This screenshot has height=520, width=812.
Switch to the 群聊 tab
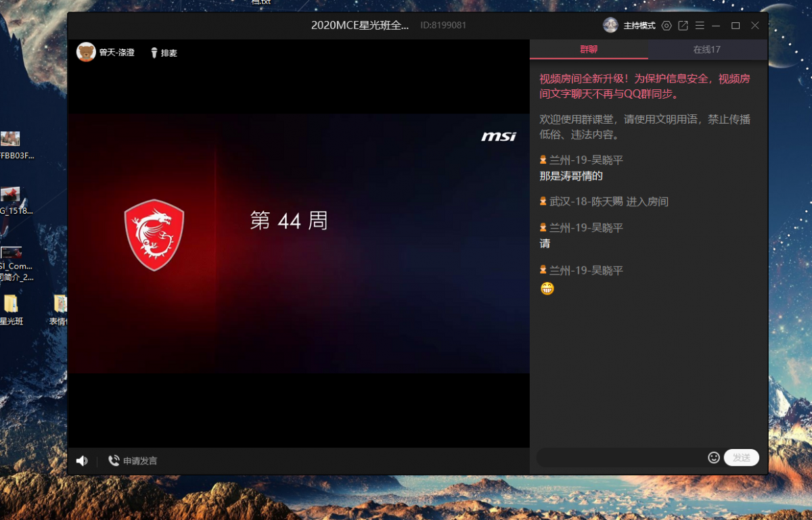click(x=589, y=49)
